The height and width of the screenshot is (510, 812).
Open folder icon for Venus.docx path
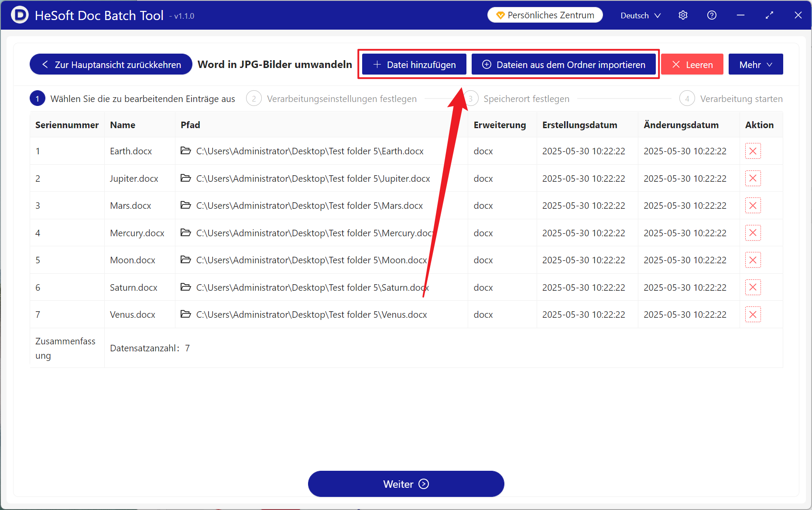[x=186, y=314]
